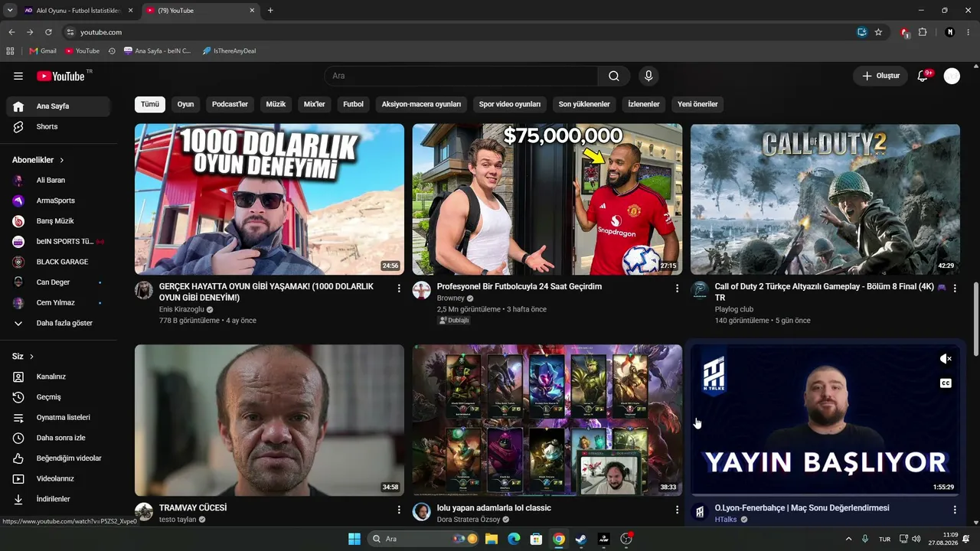Select the Aksiyon-macera oyunları chip
This screenshot has height=551, width=980.
click(422, 104)
